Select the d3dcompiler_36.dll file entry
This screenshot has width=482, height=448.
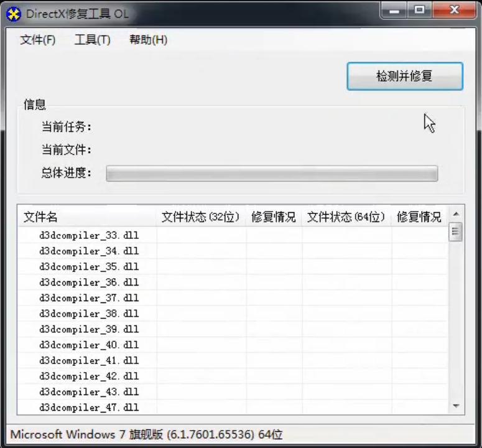89,282
